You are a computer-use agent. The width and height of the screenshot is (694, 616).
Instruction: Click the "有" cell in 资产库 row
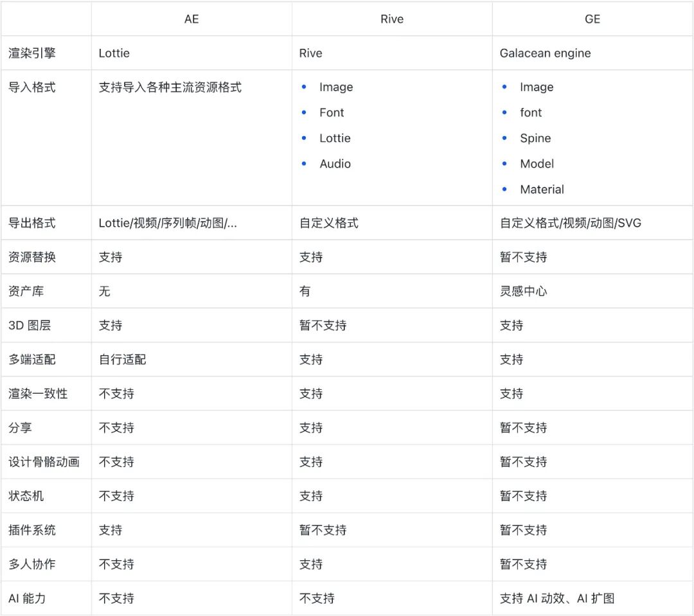(x=305, y=291)
